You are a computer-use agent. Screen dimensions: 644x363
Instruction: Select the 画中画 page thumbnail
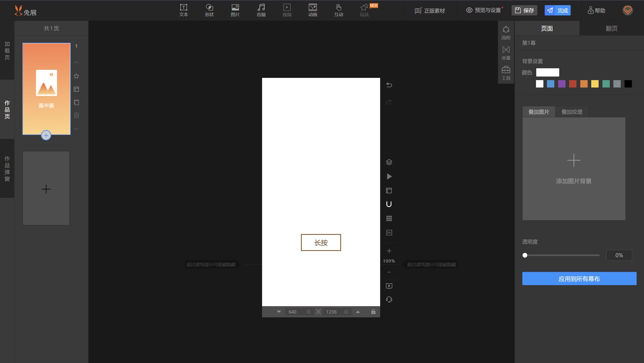tap(47, 89)
